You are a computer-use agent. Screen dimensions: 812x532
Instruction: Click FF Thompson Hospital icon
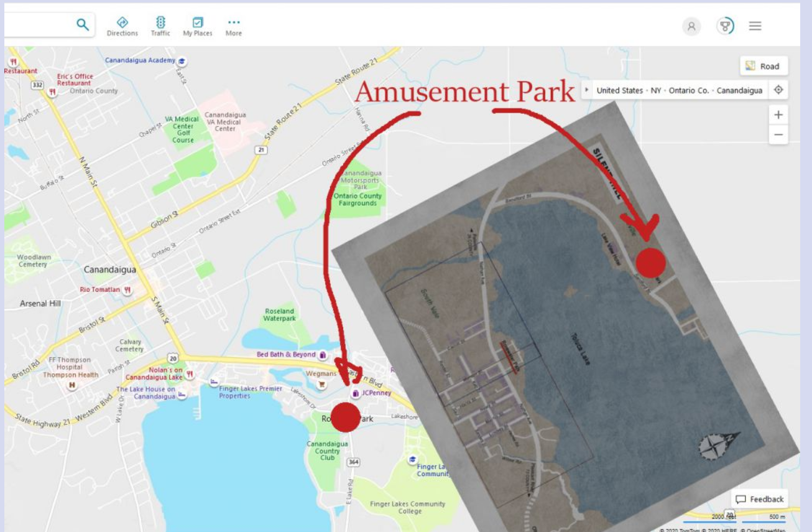(x=72, y=385)
